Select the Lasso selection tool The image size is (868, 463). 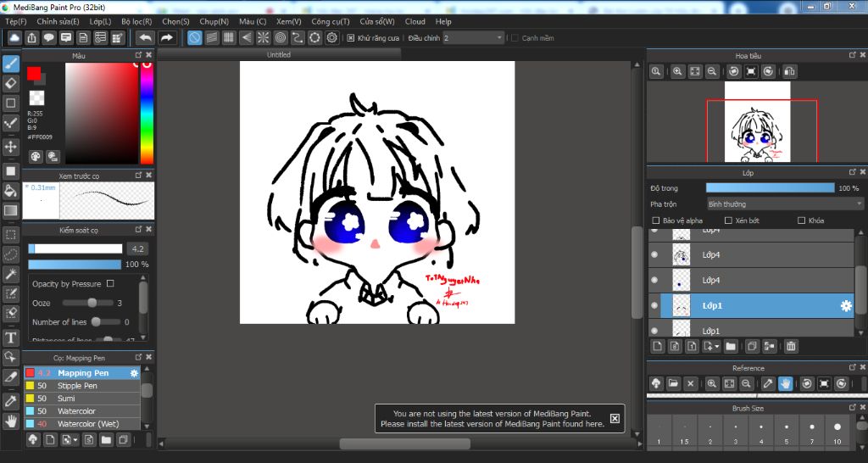[10, 254]
